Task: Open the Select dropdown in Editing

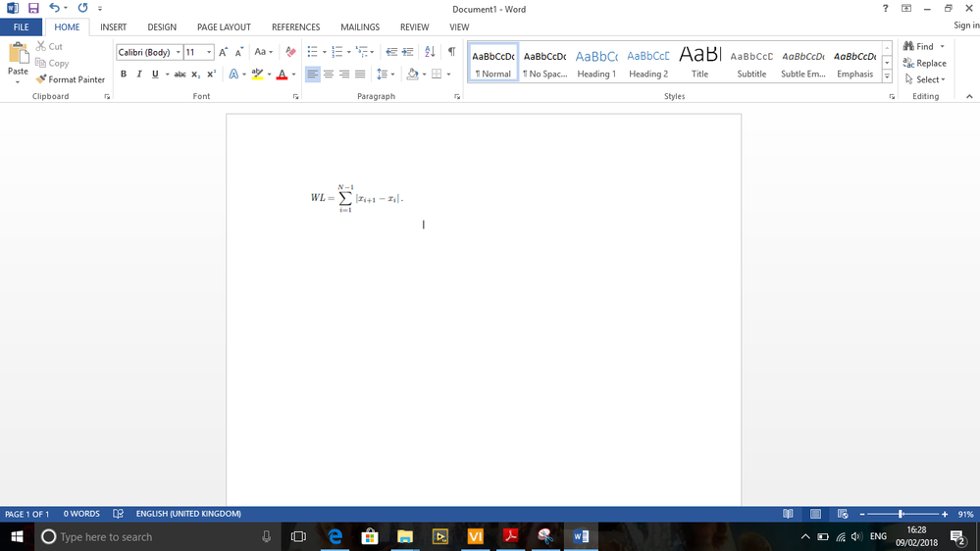Action: (x=926, y=79)
